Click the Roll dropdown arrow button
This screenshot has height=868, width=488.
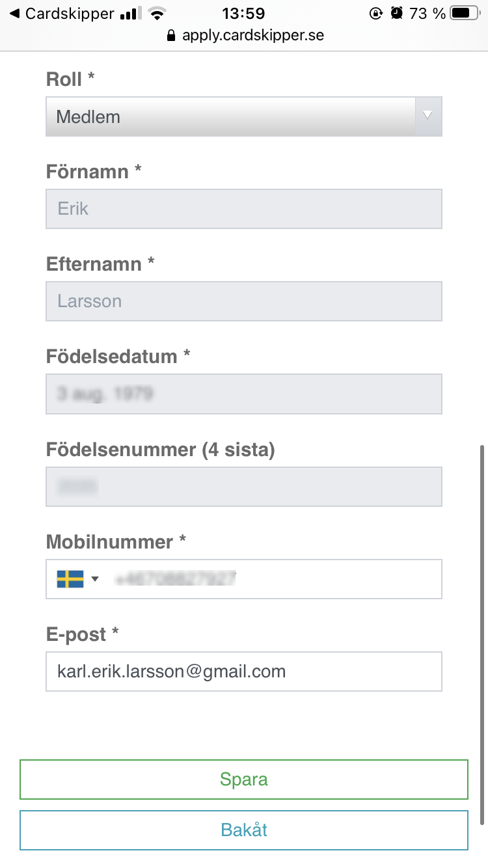[x=428, y=116]
